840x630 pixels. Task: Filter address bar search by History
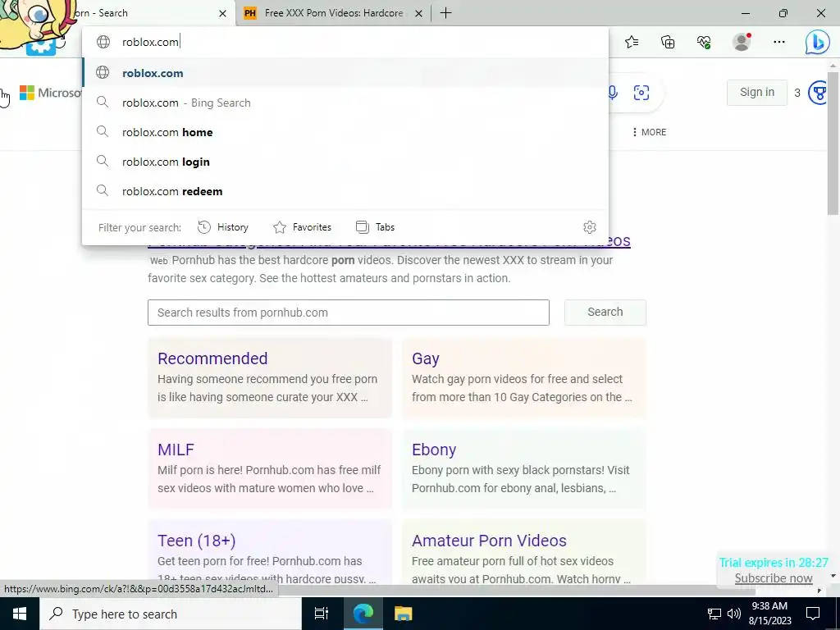click(223, 227)
